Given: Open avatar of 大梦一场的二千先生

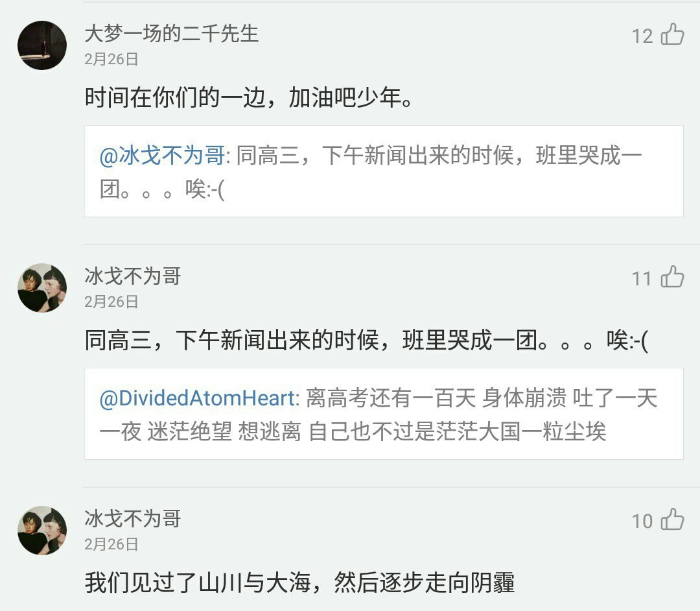Looking at the screenshot, I should click(x=42, y=45).
